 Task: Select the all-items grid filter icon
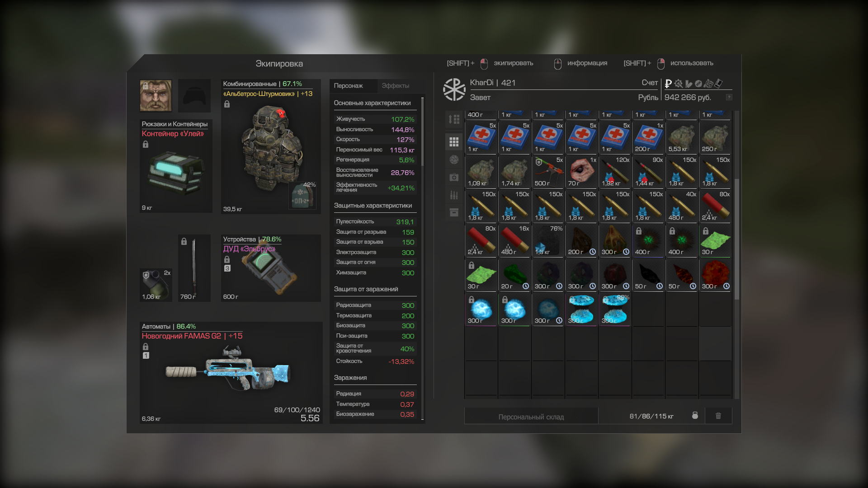454,142
